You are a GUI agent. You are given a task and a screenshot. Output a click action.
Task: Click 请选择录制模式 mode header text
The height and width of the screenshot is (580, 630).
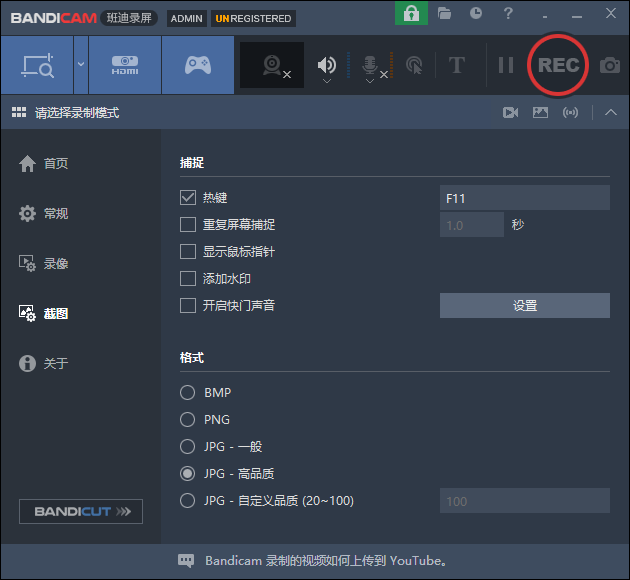pos(77,113)
